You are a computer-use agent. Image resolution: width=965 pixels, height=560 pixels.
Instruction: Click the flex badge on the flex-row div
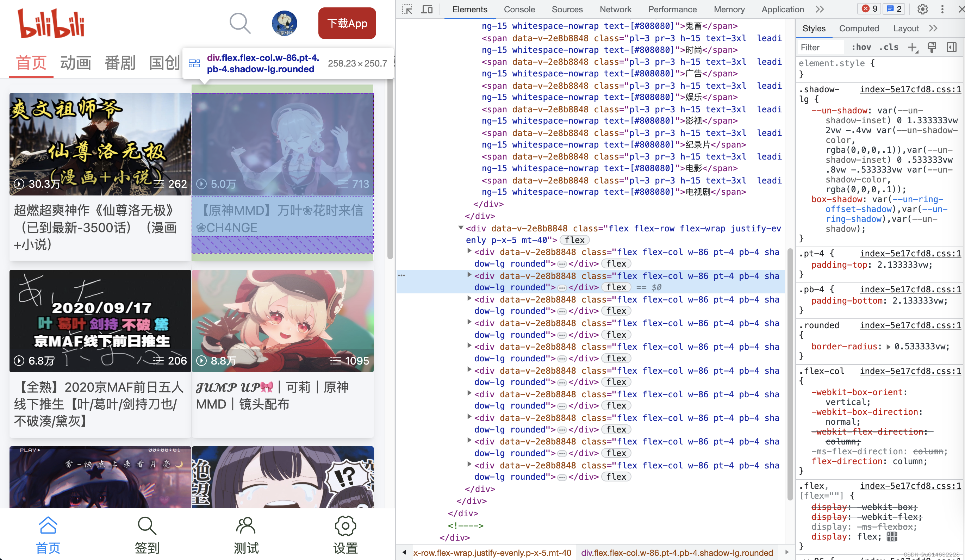tap(574, 240)
